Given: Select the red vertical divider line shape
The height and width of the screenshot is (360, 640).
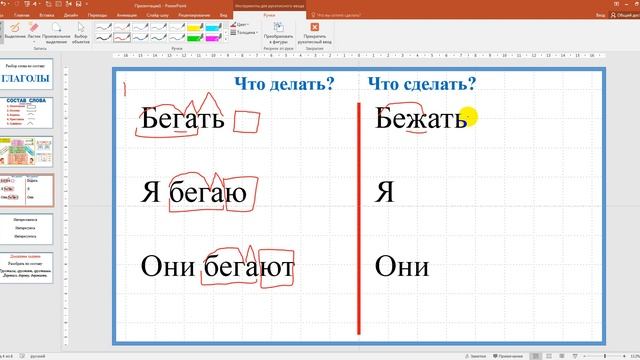Looking at the screenshot, I should coord(359,219).
